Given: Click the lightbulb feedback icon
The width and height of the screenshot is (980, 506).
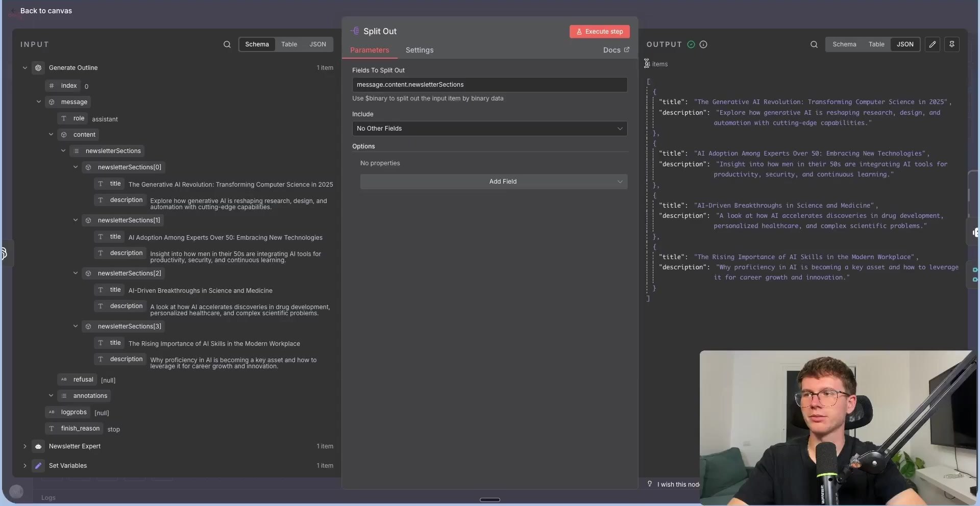Looking at the screenshot, I should coord(650,484).
